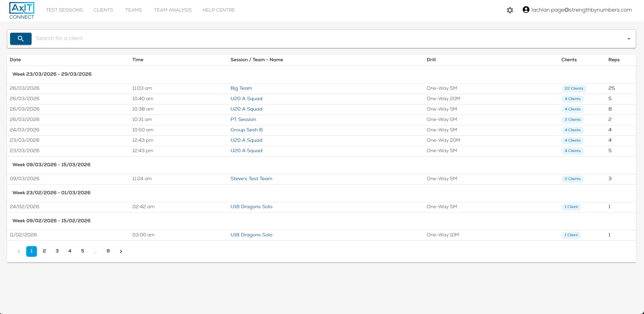
Task: Open the U18 Dragons Solo session
Action: pos(251,206)
